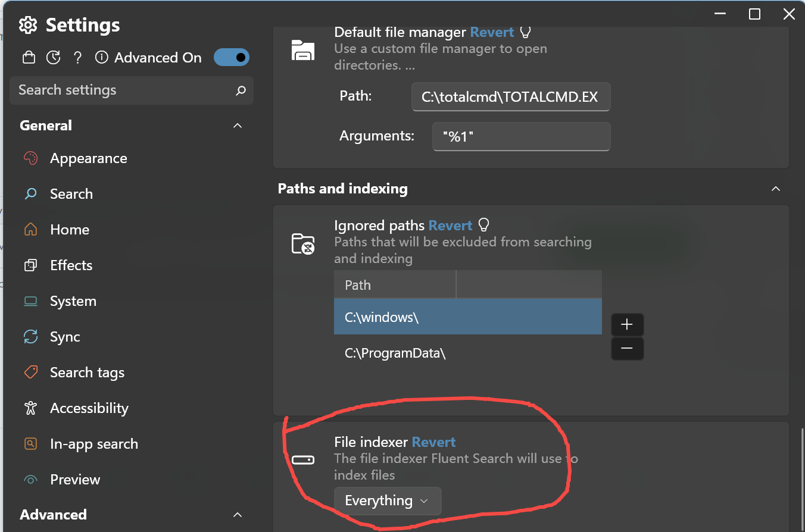Collapse the General section in sidebar
Viewport: 805px width, 532px height.
tap(237, 126)
